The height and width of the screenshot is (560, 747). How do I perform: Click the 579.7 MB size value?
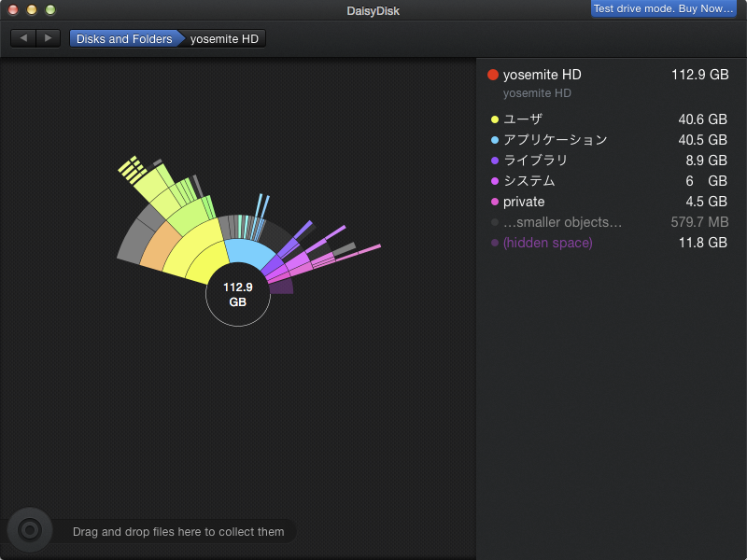coord(699,222)
